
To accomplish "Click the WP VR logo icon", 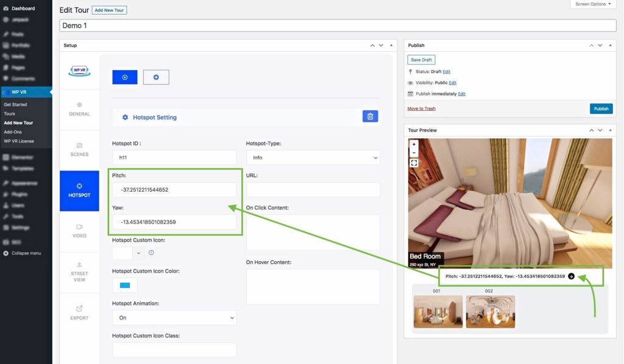I will pyautogui.click(x=80, y=71).
